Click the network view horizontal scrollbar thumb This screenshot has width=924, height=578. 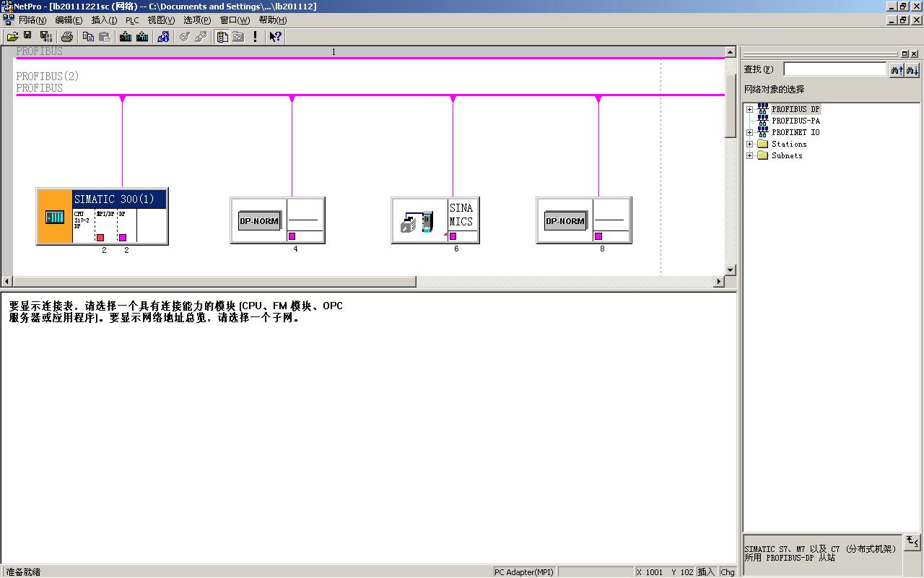pyautogui.click(x=214, y=281)
